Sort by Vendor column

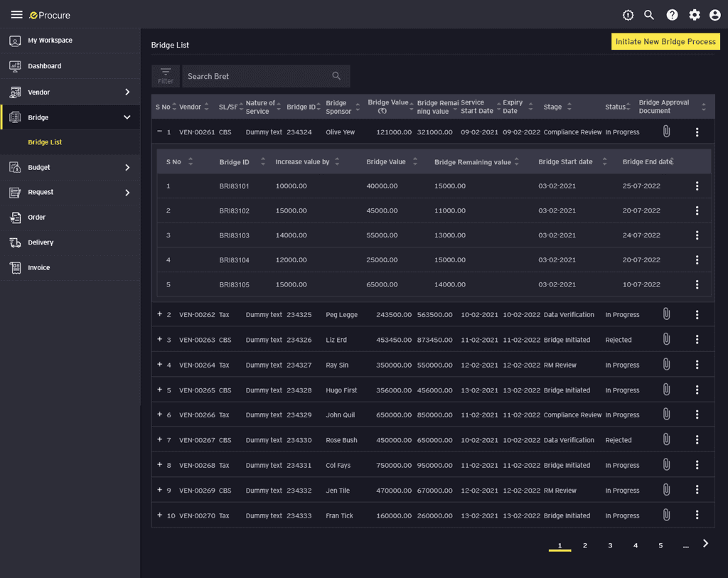[x=206, y=107]
